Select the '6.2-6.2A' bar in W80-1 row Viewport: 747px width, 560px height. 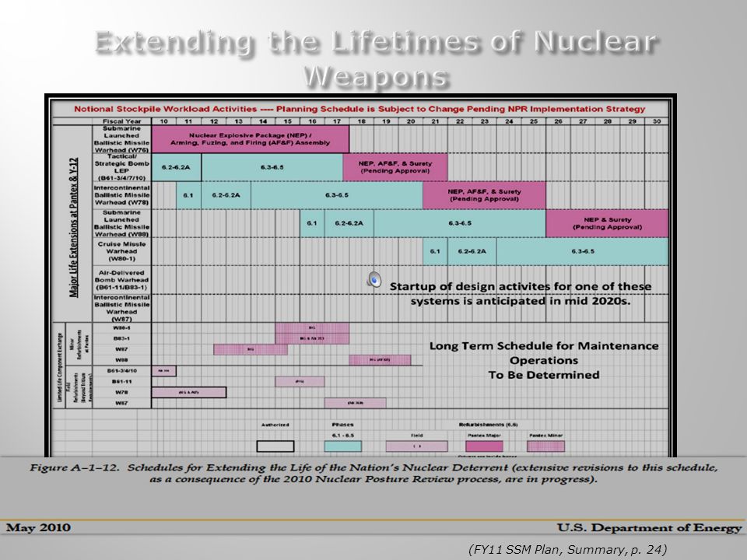(x=472, y=251)
